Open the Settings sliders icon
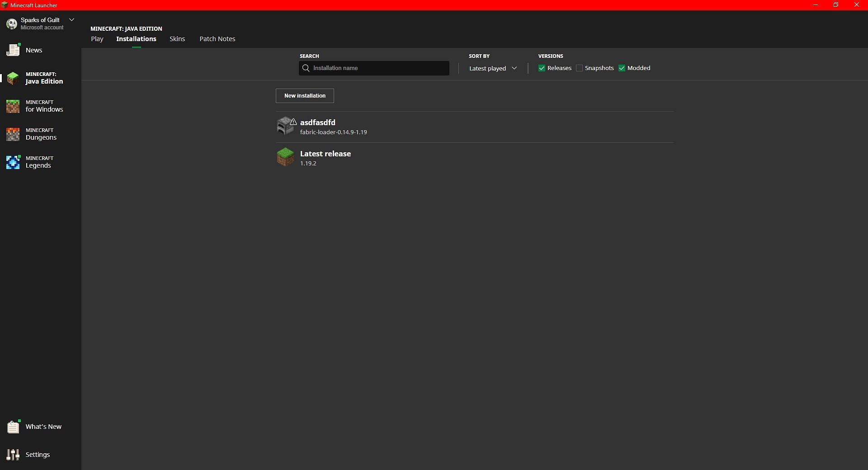This screenshot has width=868, height=470. point(13,455)
